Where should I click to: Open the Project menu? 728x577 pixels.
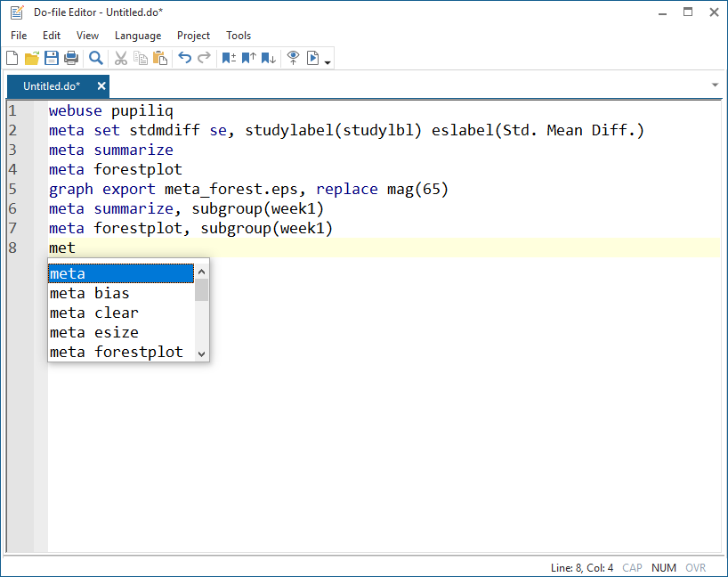point(193,36)
